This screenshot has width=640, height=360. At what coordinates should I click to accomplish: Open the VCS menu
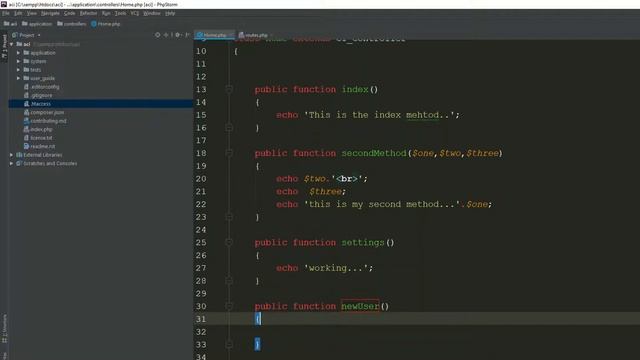pos(135,13)
